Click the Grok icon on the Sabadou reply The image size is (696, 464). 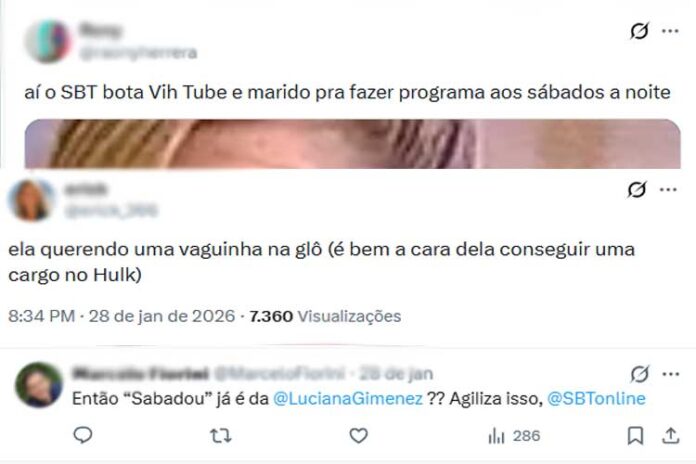point(640,374)
